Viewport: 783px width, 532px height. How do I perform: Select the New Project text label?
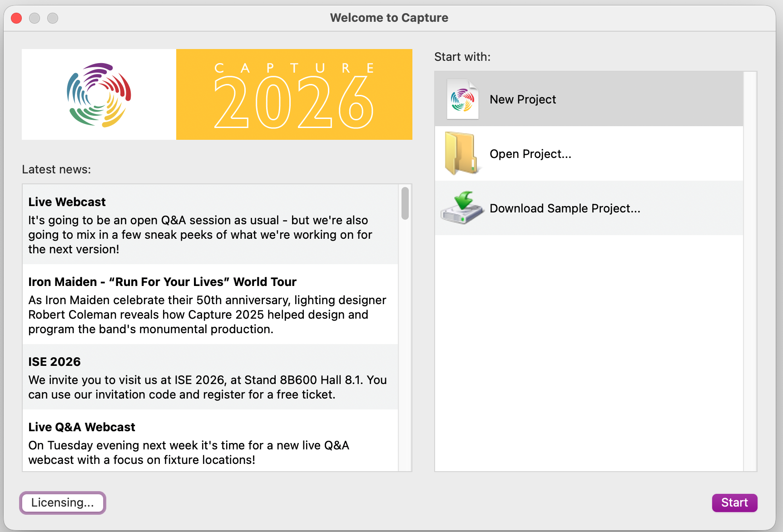point(522,99)
